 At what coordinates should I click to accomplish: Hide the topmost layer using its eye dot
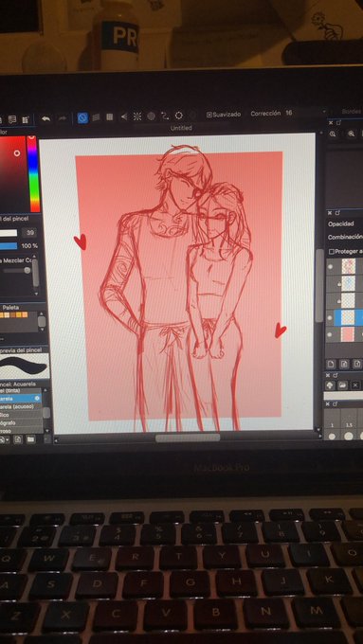click(330, 266)
